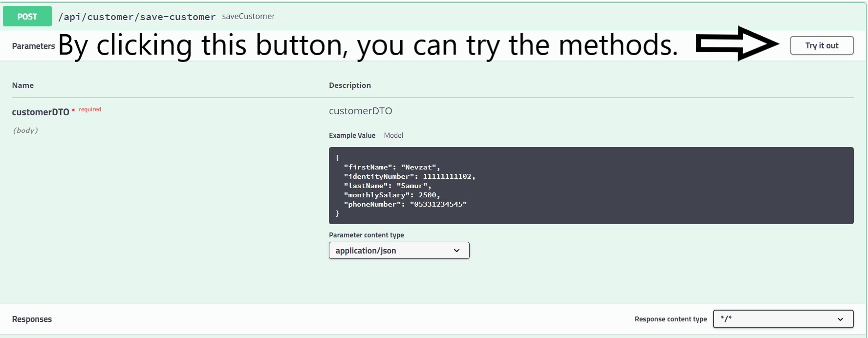Click the Description column header
Viewport: 868px width, 338px height.
tap(349, 85)
